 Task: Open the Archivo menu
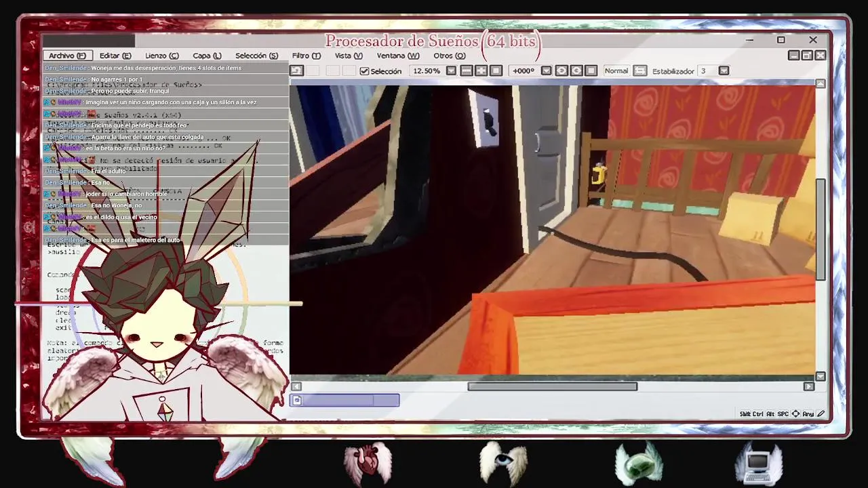[66, 56]
